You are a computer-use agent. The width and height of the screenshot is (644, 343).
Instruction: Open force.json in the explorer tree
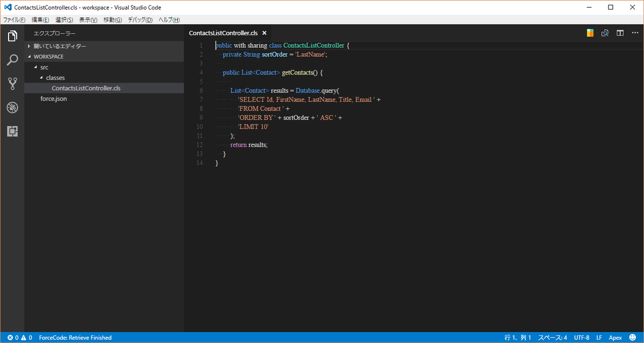click(x=104, y=99)
